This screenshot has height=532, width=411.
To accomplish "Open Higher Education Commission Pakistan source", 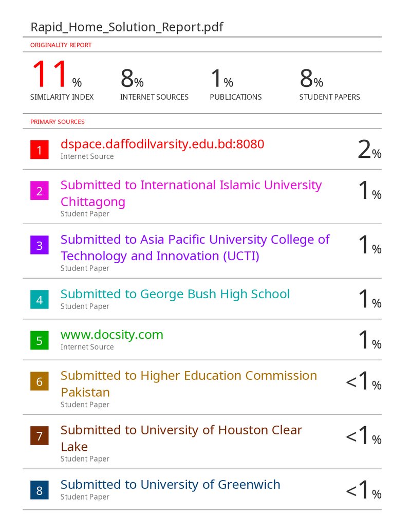I will (x=189, y=384).
